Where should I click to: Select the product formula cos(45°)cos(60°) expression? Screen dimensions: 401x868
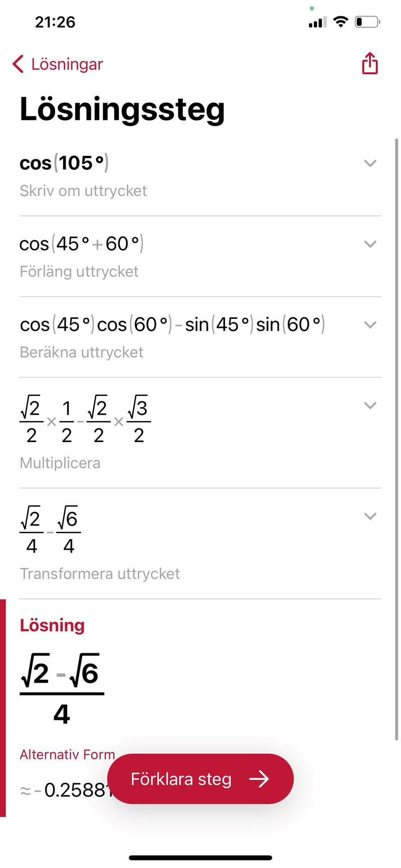(172, 324)
